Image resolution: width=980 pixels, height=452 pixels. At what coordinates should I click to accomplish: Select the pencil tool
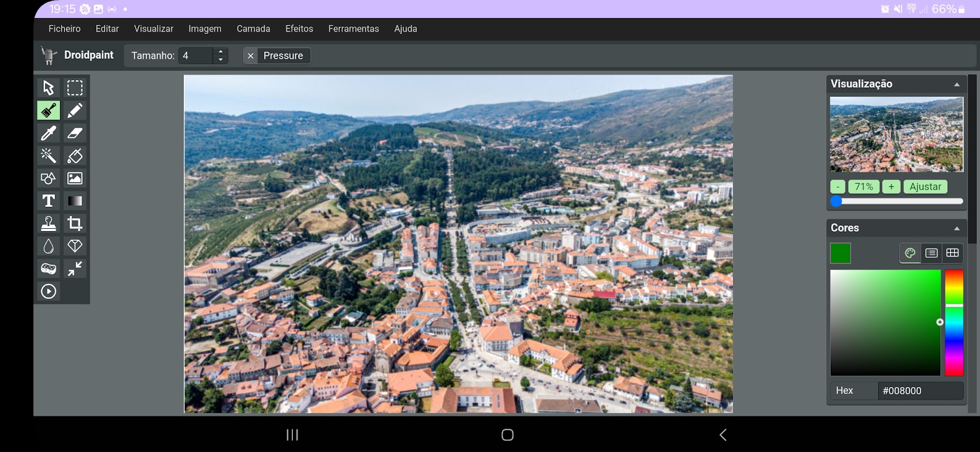[75, 110]
